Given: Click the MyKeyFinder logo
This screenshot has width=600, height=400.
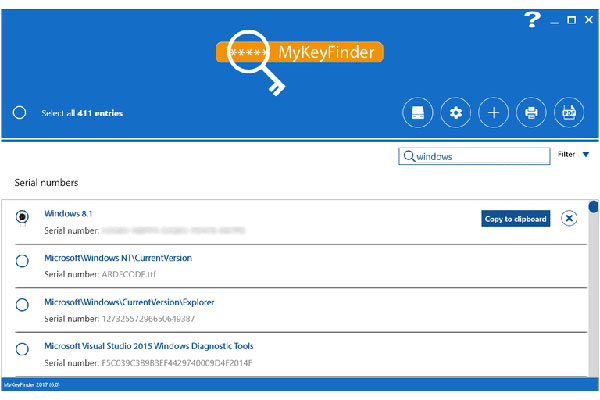Looking at the screenshot, I should 300,61.
